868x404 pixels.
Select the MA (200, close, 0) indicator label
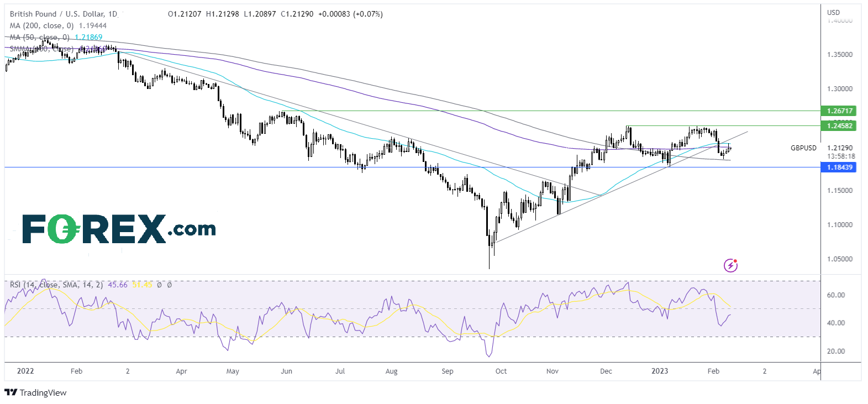pos(41,25)
